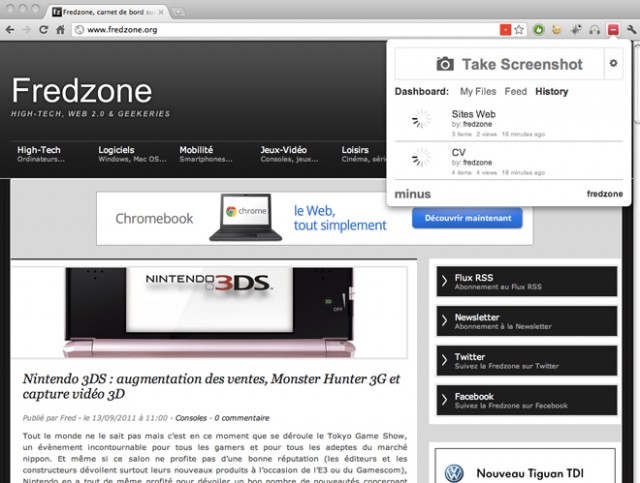
Task: Click the Consoles category link
Action: (191, 418)
